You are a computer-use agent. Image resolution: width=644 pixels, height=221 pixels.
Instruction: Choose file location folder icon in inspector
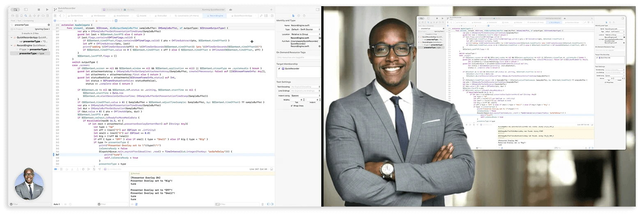tap(320, 38)
